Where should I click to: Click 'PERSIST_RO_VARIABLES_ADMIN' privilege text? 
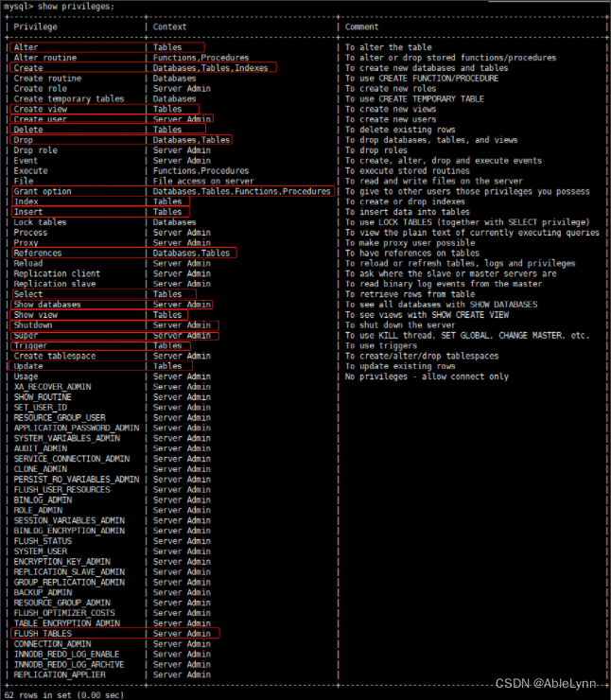pyautogui.click(x=77, y=479)
